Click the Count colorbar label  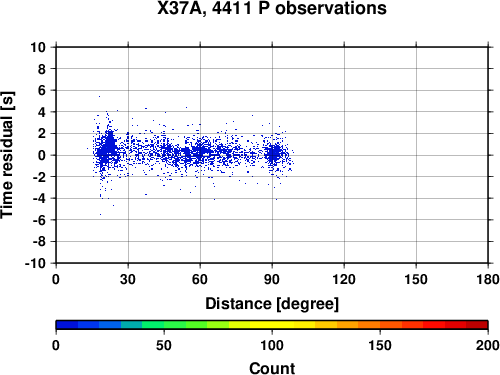click(x=272, y=368)
